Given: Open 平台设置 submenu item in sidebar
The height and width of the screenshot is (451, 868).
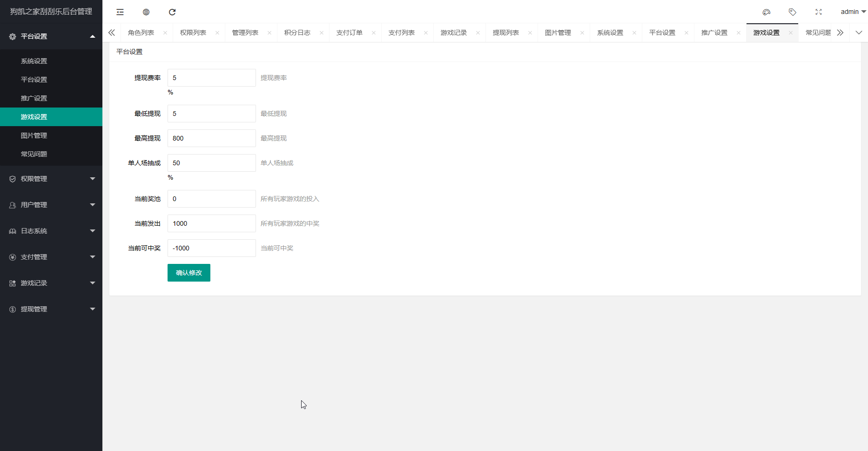Looking at the screenshot, I should click(51, 80).
